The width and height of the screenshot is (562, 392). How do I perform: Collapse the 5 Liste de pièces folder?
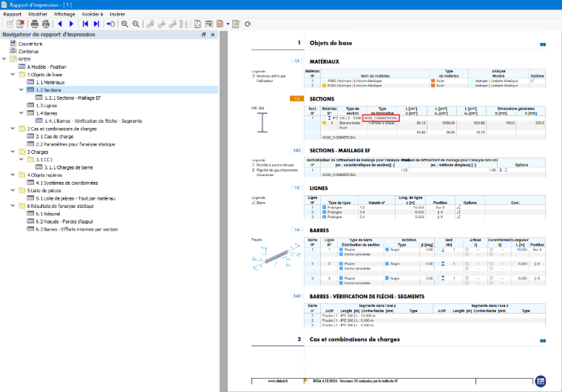point(13,190)
